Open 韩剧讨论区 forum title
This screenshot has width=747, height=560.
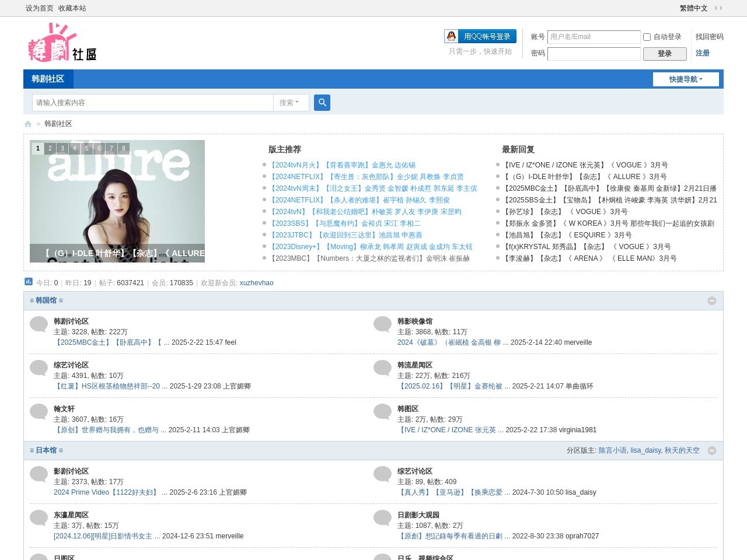coord(71,321)
